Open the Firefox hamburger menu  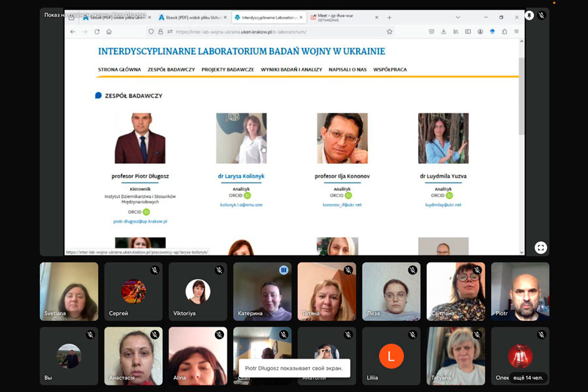(x=516, y=32)
